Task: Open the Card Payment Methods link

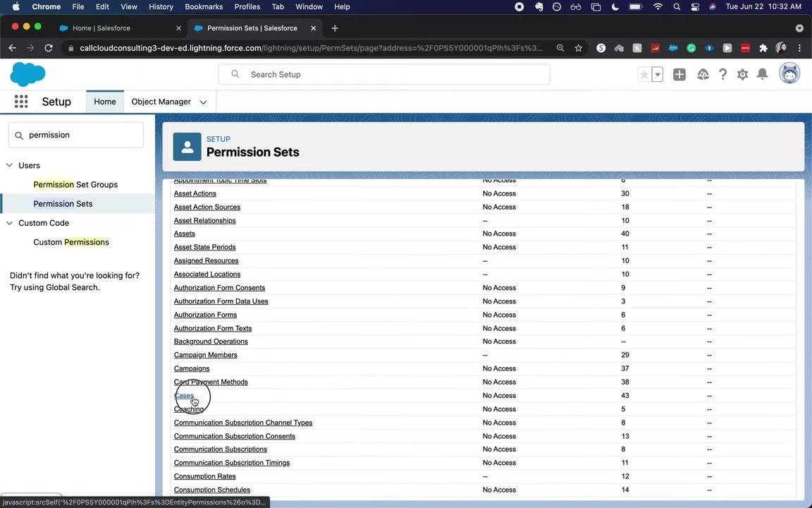Action: click(x=211, y=382)
